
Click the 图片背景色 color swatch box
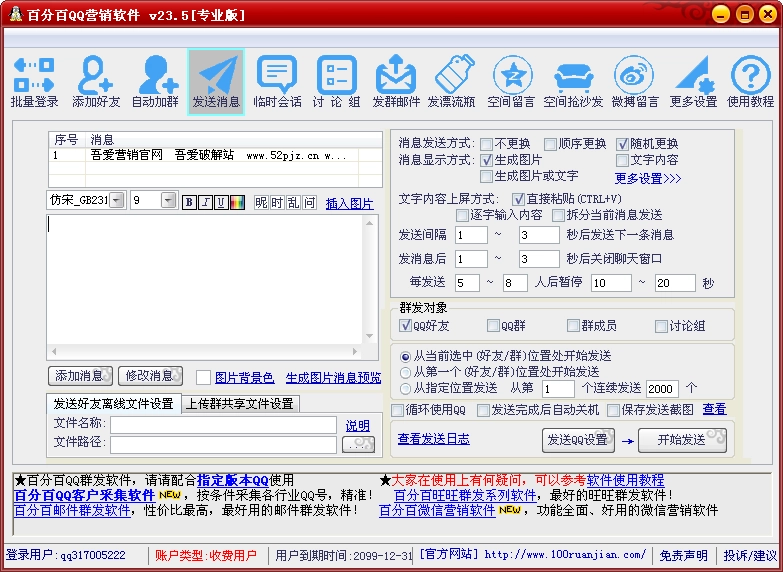tap(203, 377)
